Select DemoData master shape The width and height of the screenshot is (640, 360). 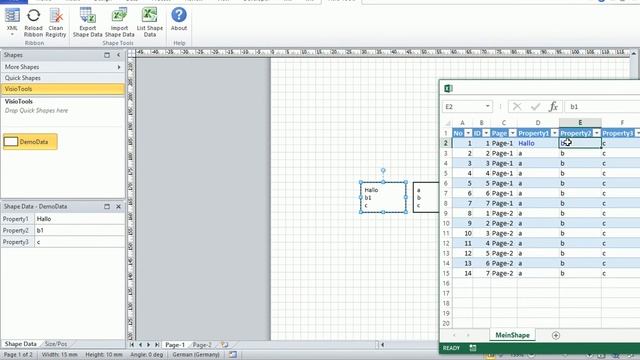(x=30, y=142)
